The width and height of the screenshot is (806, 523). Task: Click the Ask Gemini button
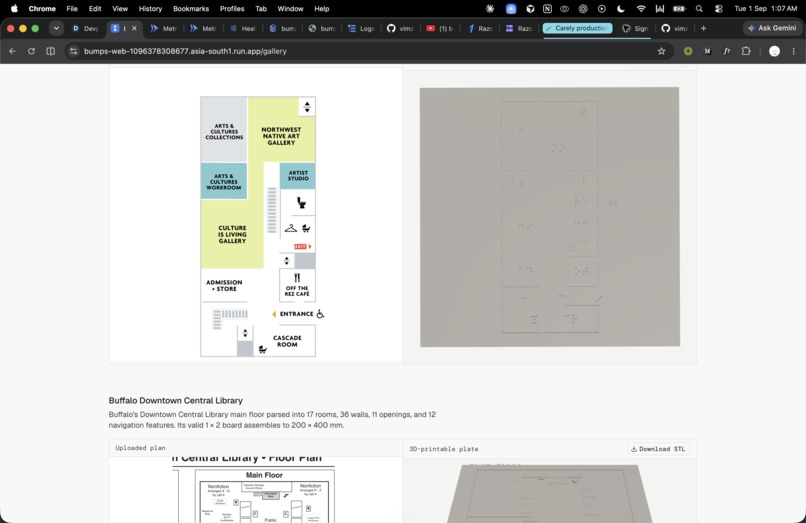[x=772, y=28]
